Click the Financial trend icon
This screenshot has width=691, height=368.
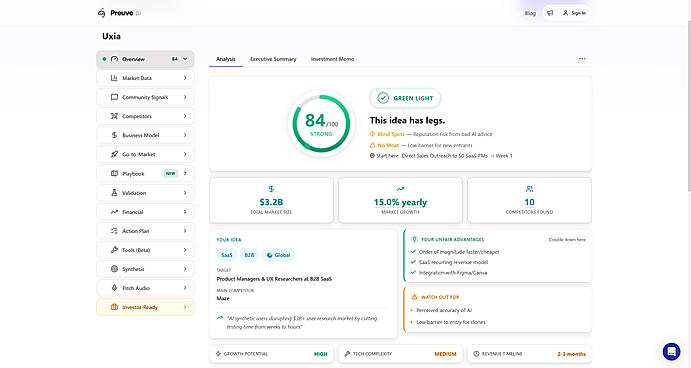(x=114, y=212)
